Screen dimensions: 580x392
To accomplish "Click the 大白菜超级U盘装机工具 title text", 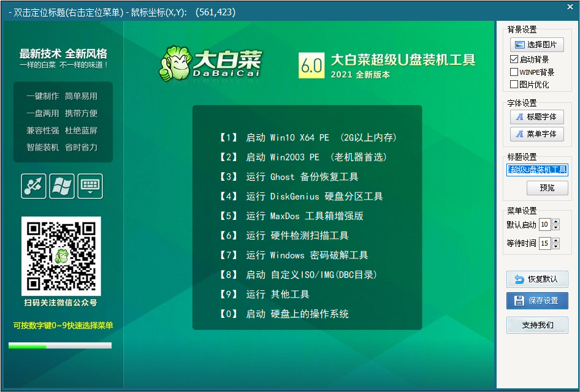I will pos(403,60).
